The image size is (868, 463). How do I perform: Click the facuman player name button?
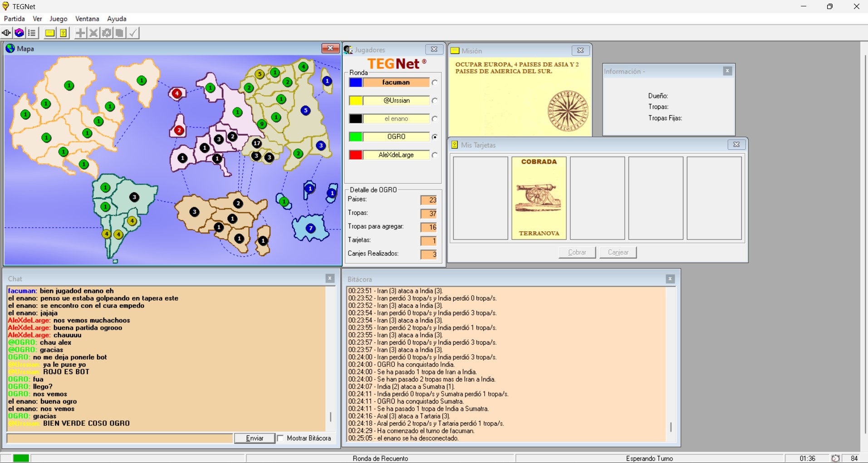tap(396, 83)
